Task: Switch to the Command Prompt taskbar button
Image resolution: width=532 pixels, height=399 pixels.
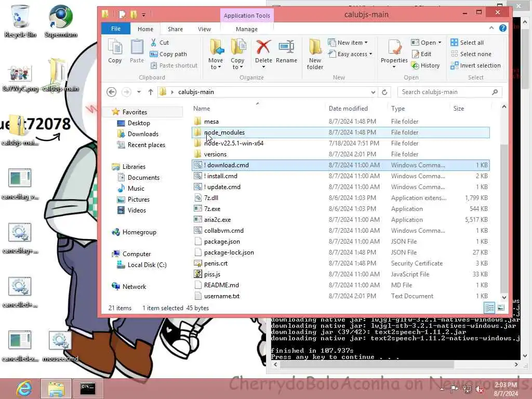Action: [87, 389]
